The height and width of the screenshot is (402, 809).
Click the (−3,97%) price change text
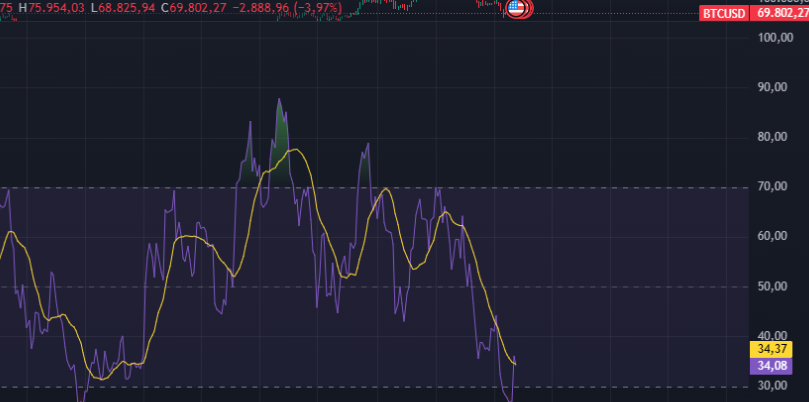[x=314, y=9]
